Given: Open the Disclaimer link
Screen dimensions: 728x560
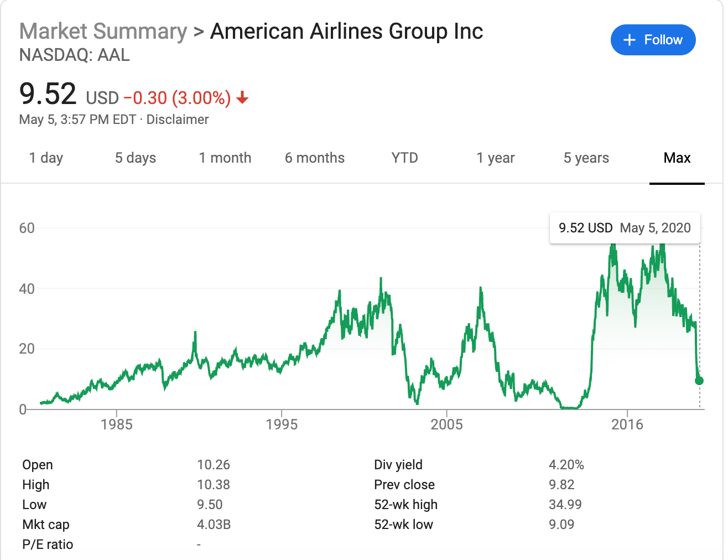Looking at the screenshot, I should coord(178,120).
